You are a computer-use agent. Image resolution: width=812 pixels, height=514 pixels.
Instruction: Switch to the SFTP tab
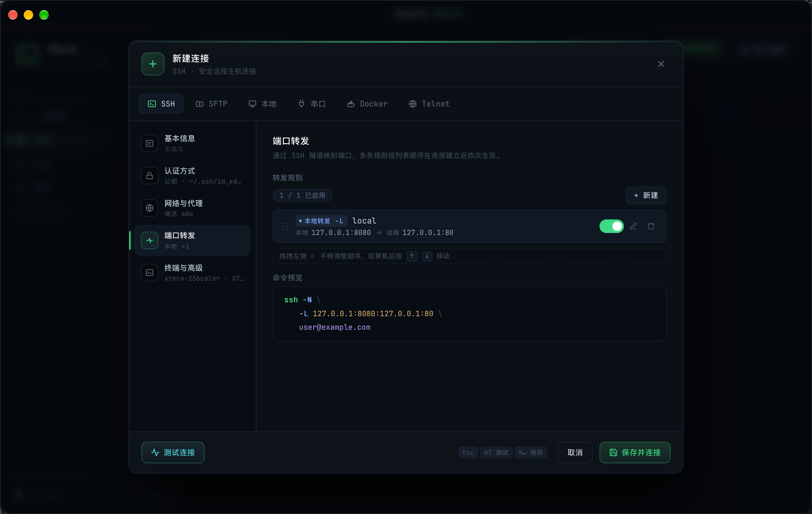click(x=211, y=104)
